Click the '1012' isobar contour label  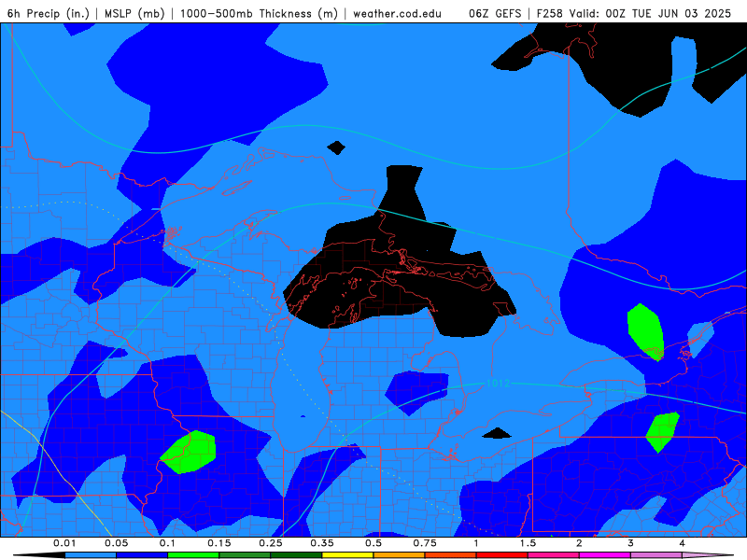498,384
